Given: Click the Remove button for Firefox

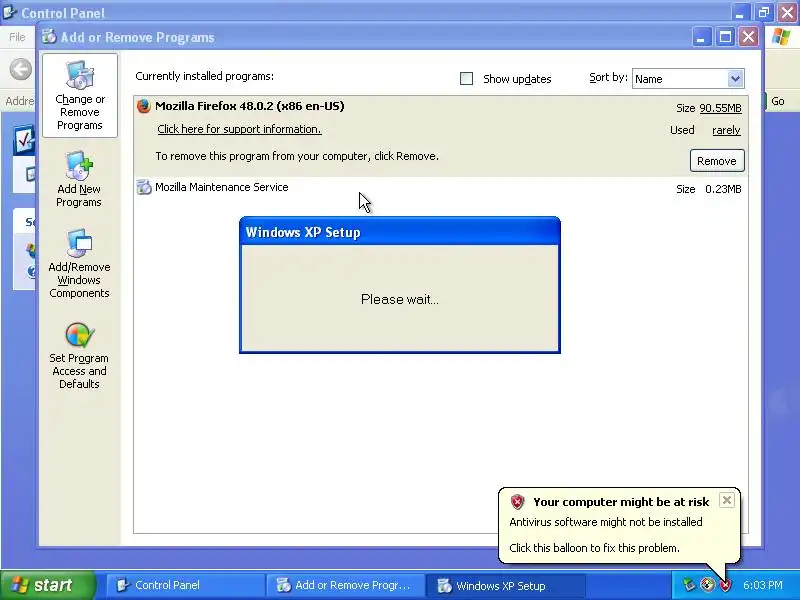Looking at the screenshot, I should coord(717,161).
